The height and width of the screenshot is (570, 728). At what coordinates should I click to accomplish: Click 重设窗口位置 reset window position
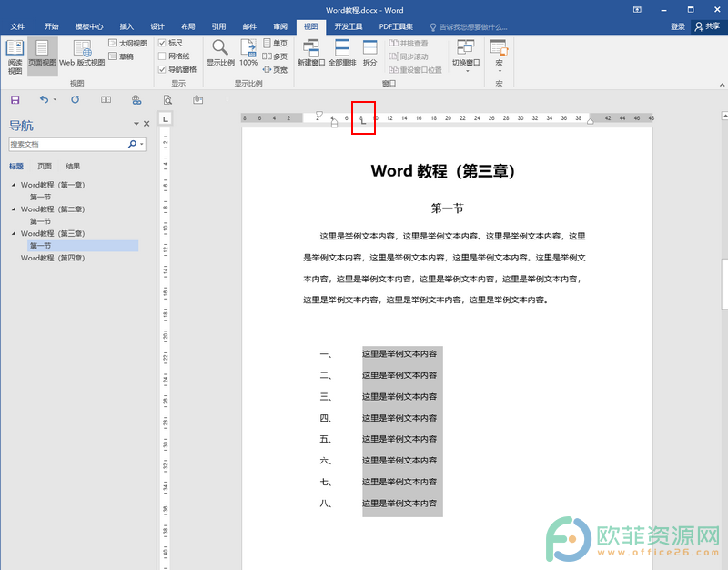[415, 70]
